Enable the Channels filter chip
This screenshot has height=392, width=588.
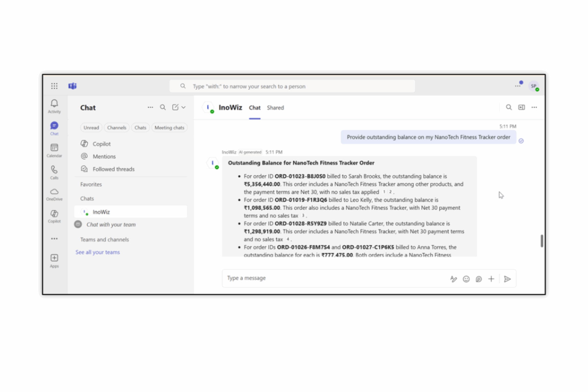[117, 127]
